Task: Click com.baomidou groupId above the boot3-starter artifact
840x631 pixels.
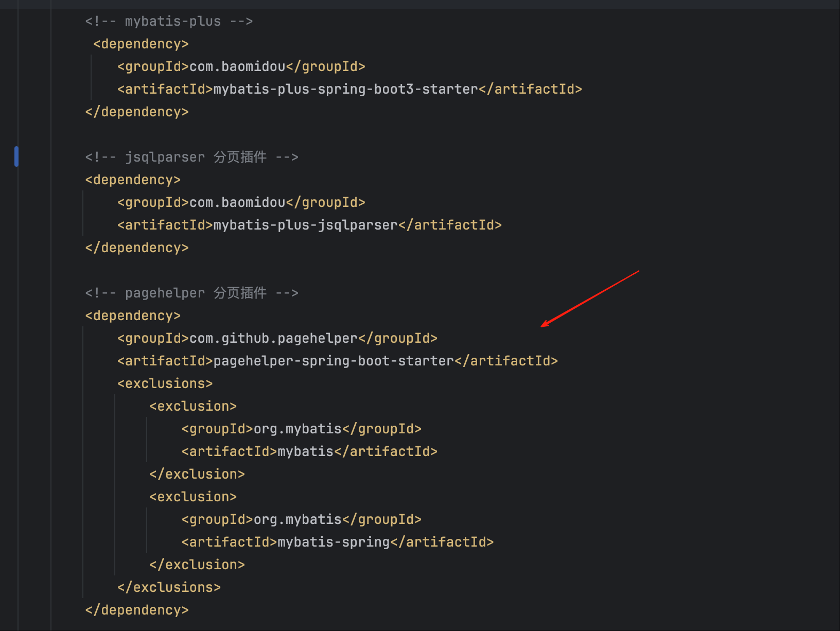Action: point(237,67)
